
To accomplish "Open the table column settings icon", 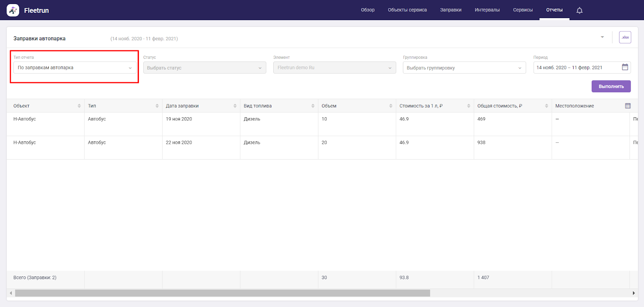I will 627,106.
